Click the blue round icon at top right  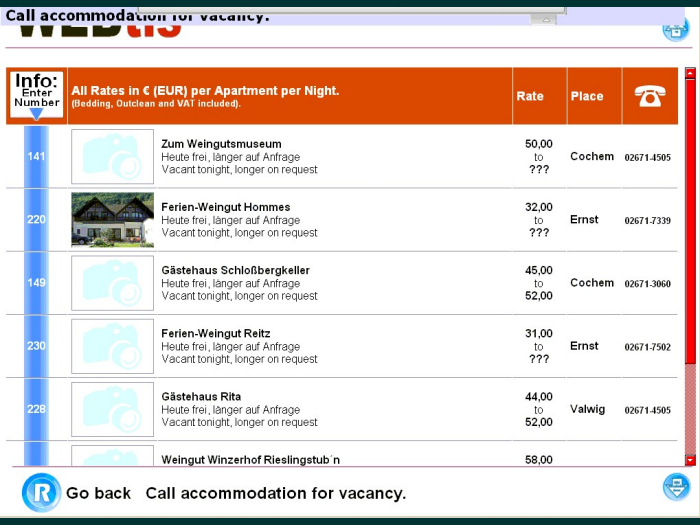pyautogui.click(x=676, y=28)
